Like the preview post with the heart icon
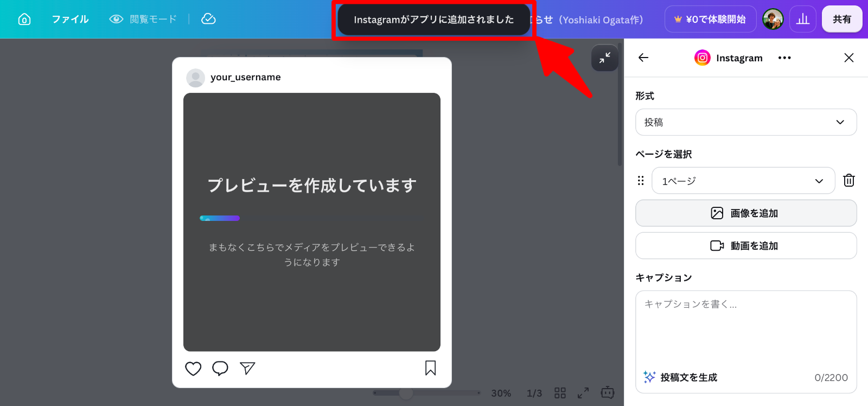Viewport: 868px width, 406px height. 193,369
